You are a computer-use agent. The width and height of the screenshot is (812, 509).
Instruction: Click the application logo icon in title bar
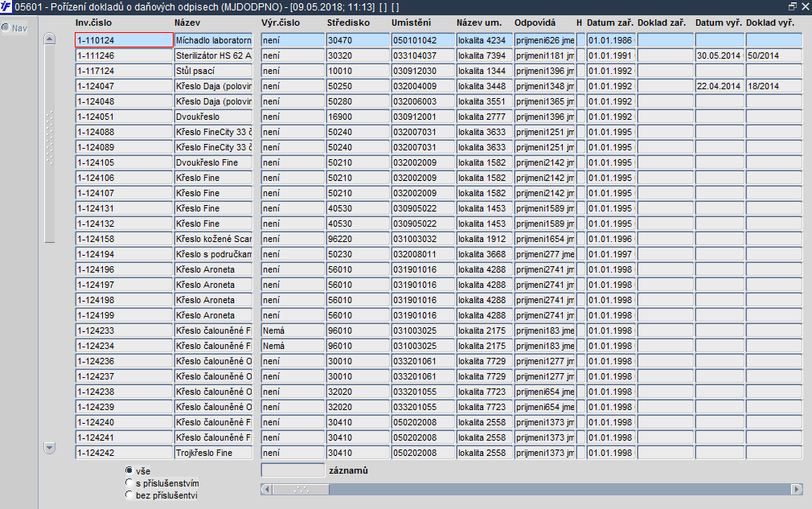[x=6, y=6]
